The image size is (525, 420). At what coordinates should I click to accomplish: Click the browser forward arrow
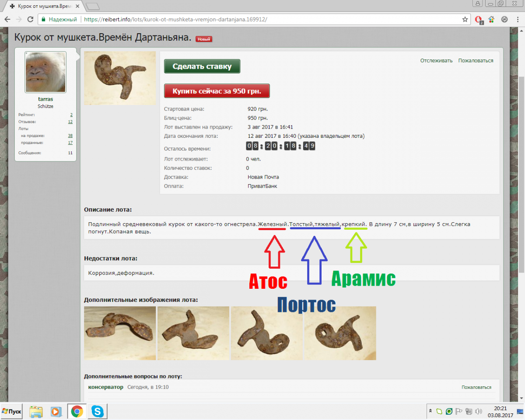point(18,19)
